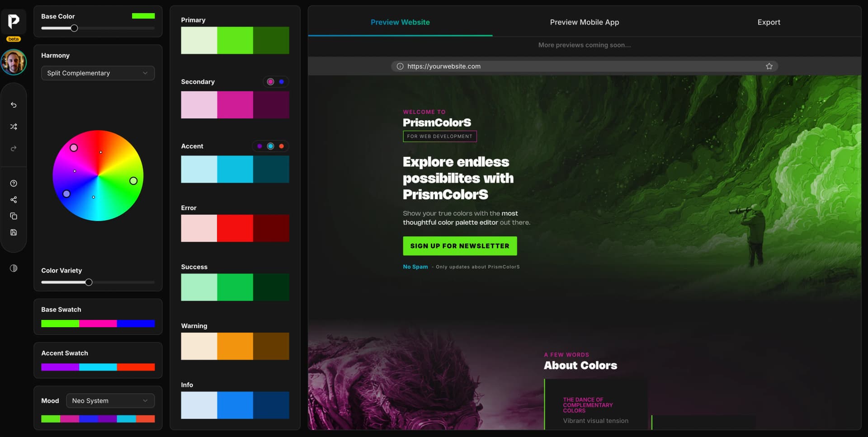Choose the orange-red Accent color option dot
The image size is (868, 437).
point(282,146)
